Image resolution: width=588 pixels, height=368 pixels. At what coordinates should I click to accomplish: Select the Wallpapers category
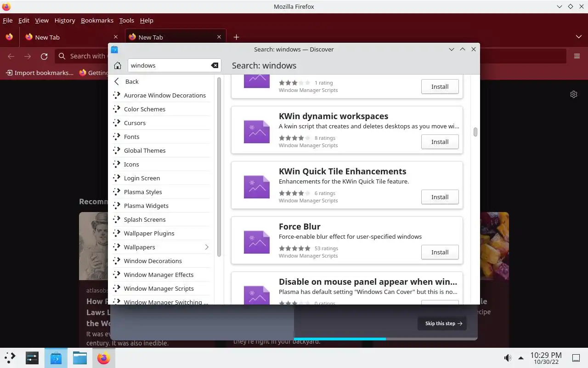pyautogui.click(x=161, y=247)
